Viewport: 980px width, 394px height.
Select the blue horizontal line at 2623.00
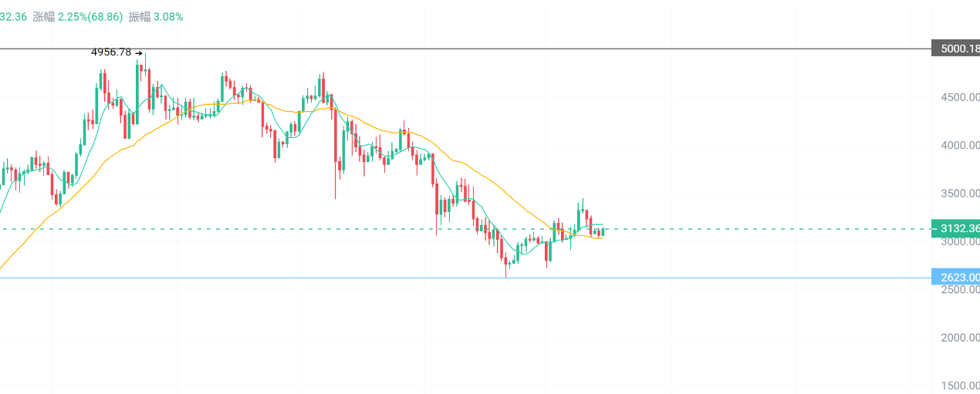(x=694, y=278)
